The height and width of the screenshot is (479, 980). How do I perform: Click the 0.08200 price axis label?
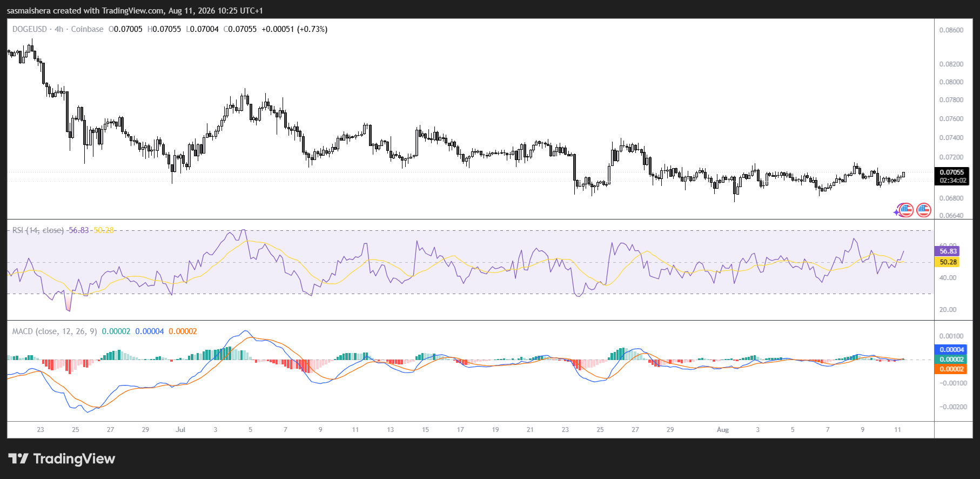[x=951, y=64]
